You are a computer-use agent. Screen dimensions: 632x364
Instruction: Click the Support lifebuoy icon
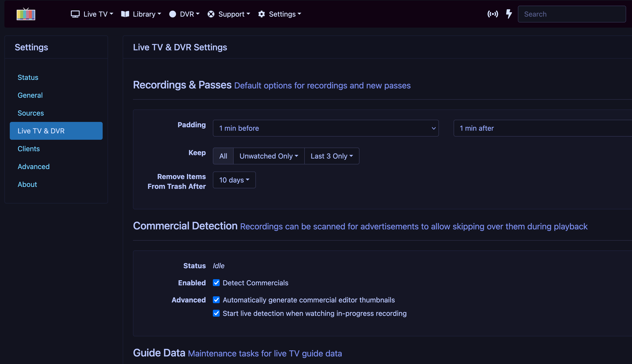tap(211, 14)
